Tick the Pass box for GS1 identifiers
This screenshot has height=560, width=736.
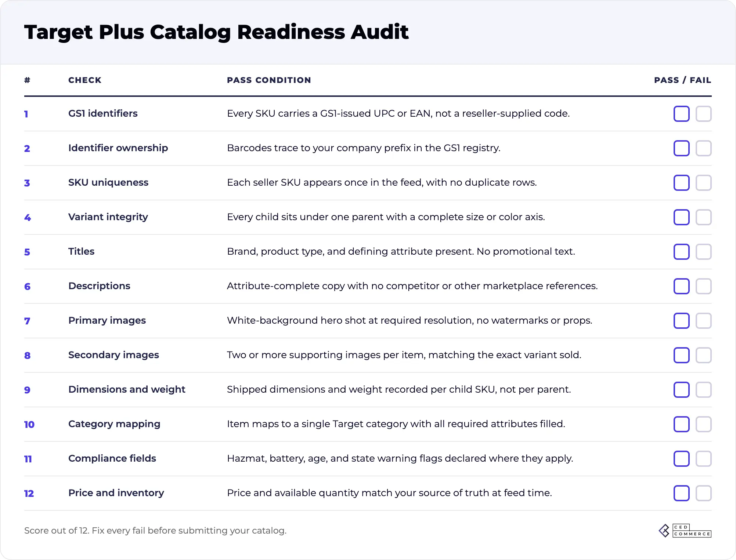pos(682,114)
